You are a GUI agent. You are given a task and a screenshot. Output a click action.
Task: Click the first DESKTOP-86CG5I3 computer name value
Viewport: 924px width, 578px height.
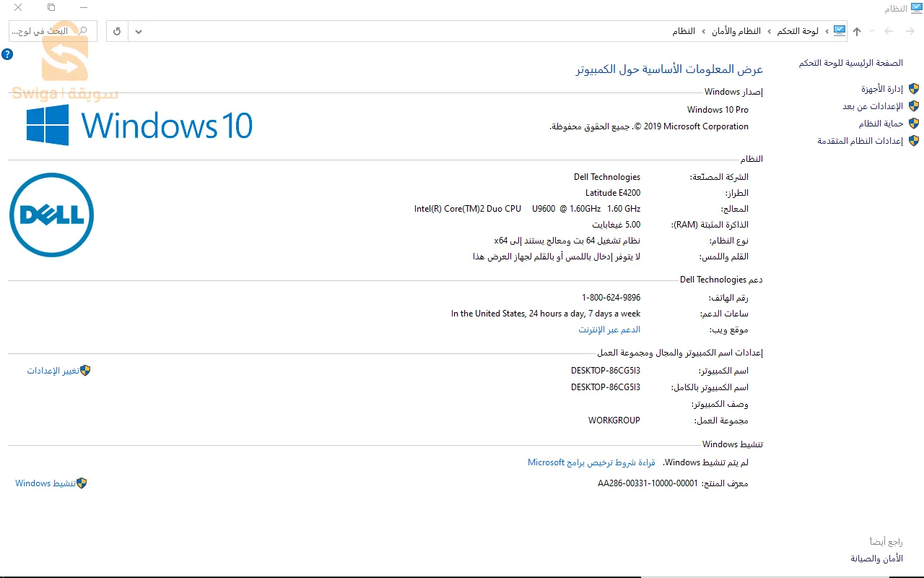click(606, 371)
